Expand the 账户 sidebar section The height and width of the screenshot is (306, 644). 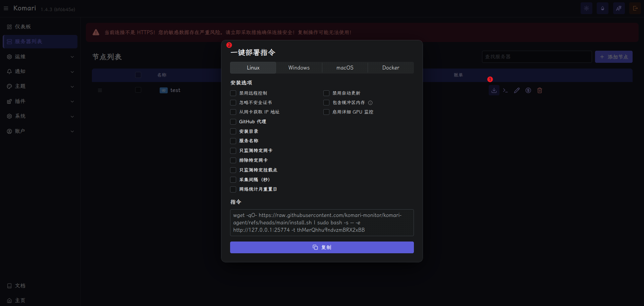(40, 131)
